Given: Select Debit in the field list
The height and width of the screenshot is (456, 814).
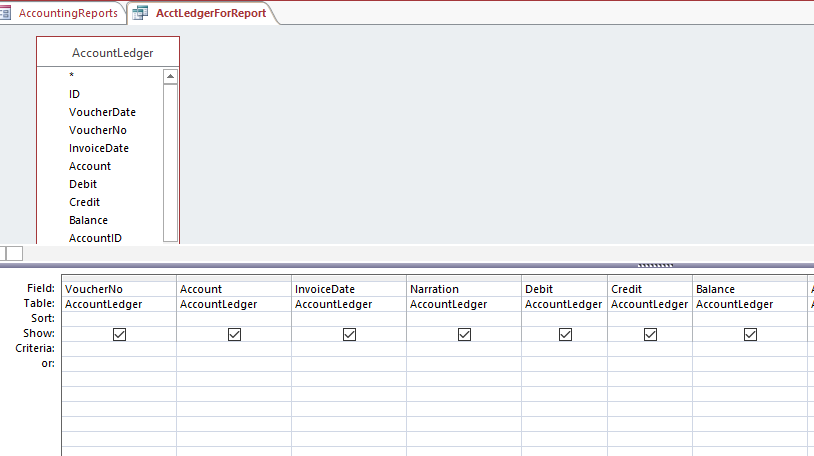Looking at the screenshot, I should point(83,184).
